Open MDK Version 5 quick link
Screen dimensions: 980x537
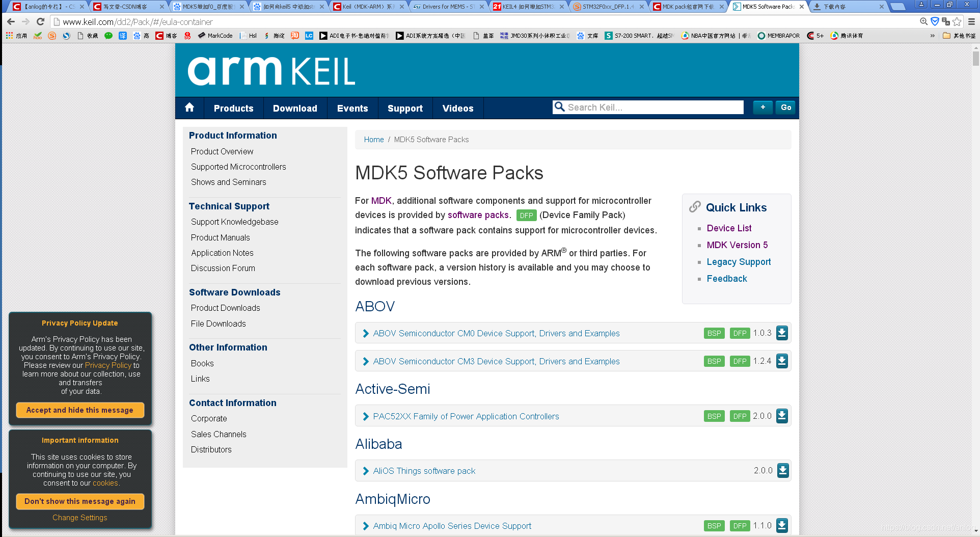(737, 245)
